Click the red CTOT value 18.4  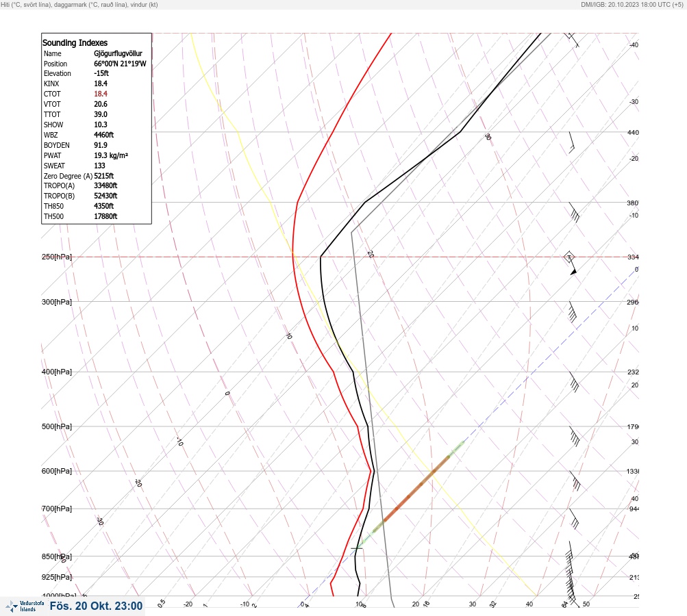(100, 94)
